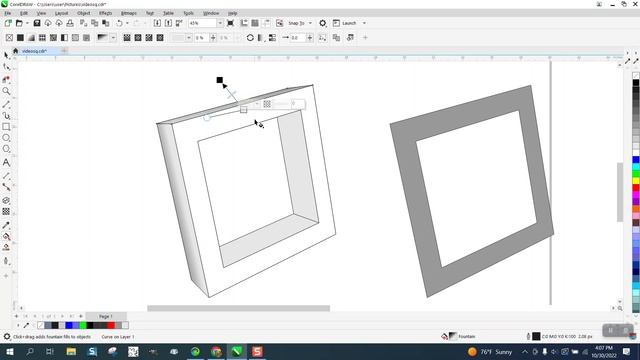Open the node color dropdown
Image resolution: width=640 pixels, height=360 pixels.
point(189,38)
